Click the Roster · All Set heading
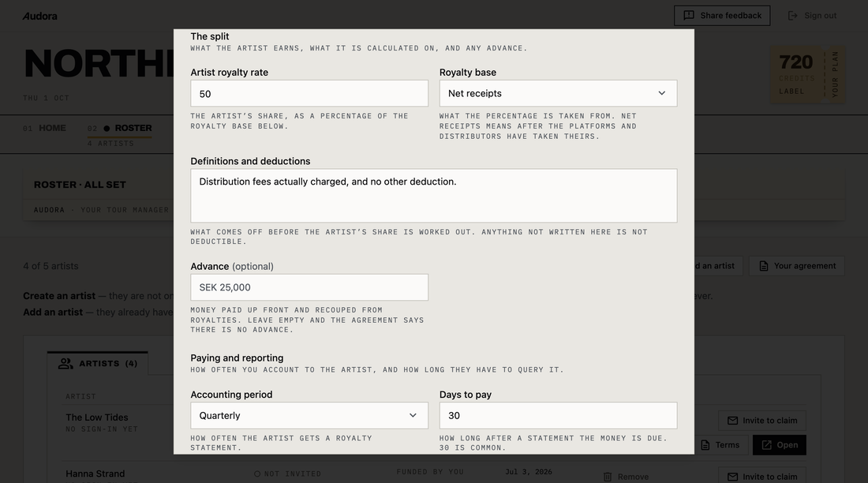868x483 pixels. click(80, 185)
